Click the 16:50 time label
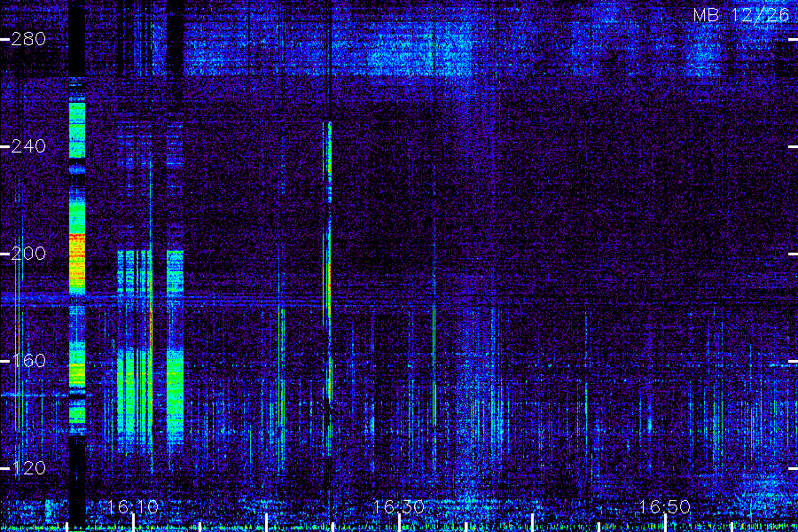798x532 pixels. coord(664,507)
